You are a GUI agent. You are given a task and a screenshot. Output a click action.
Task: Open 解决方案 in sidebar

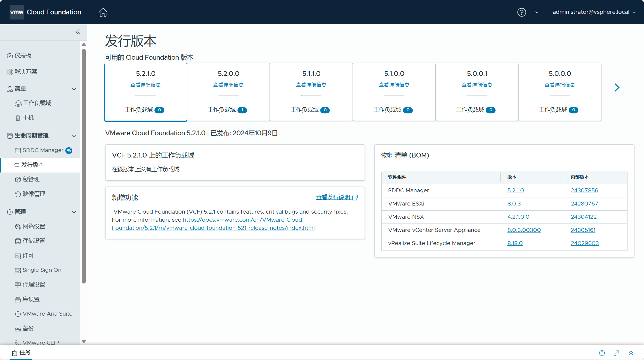[x=22, y=72]
